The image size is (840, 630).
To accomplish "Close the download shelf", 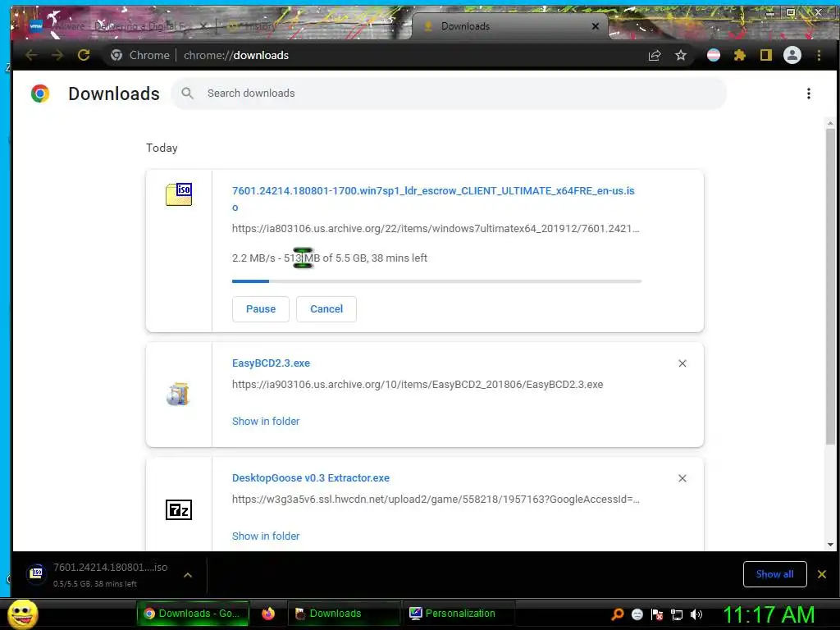I will pos(822,574).
